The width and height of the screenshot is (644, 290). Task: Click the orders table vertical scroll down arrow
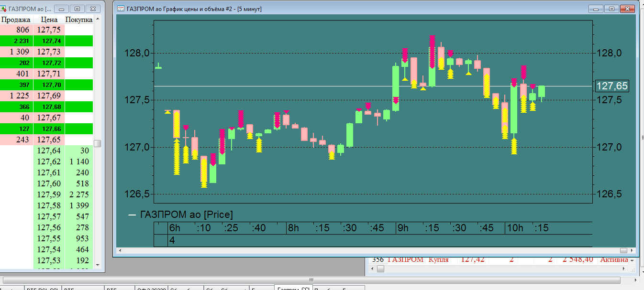632,260
